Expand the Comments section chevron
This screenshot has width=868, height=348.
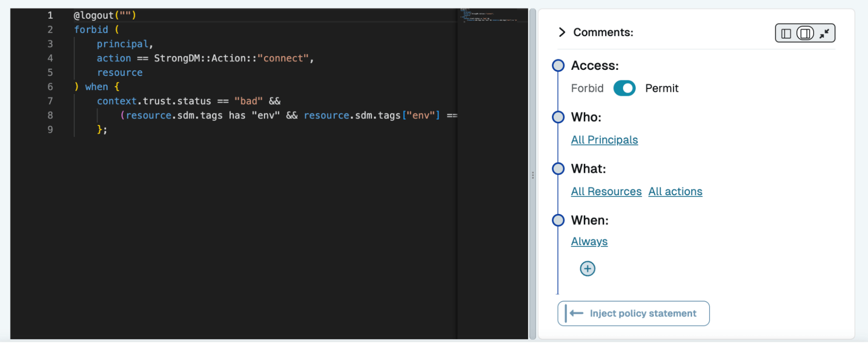pos(562,33)
